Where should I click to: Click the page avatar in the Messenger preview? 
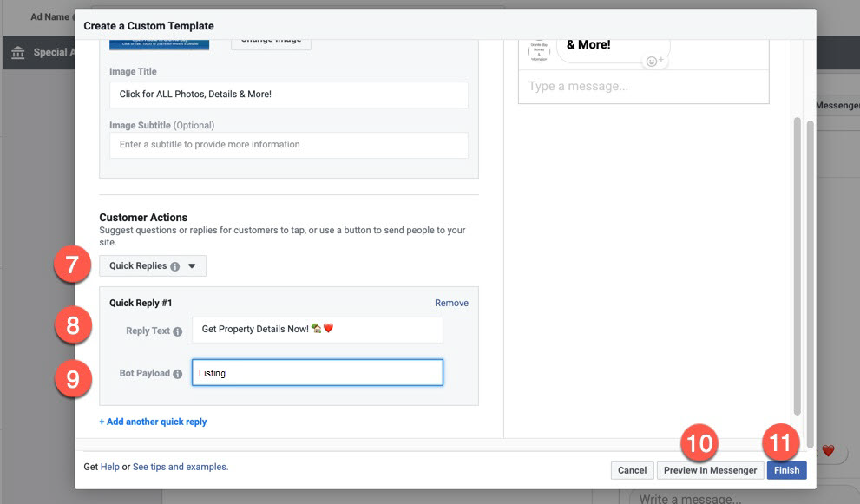[539, 50]
